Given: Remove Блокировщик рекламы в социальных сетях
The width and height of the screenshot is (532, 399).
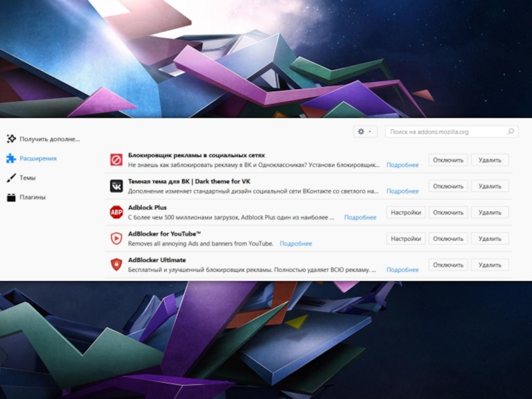Looking at the screenshot, I should click(x=490, y=160).
